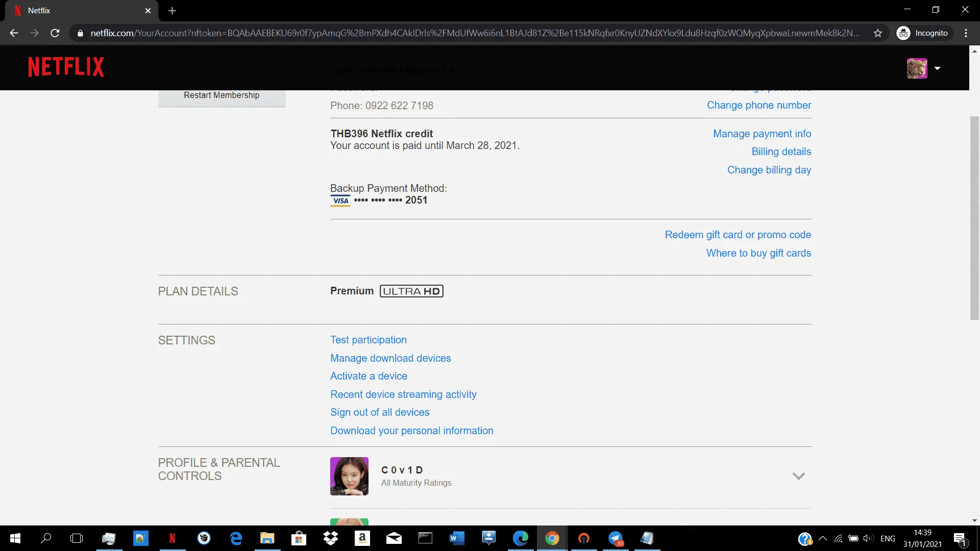Open Manage payment info

click(762, 134)
